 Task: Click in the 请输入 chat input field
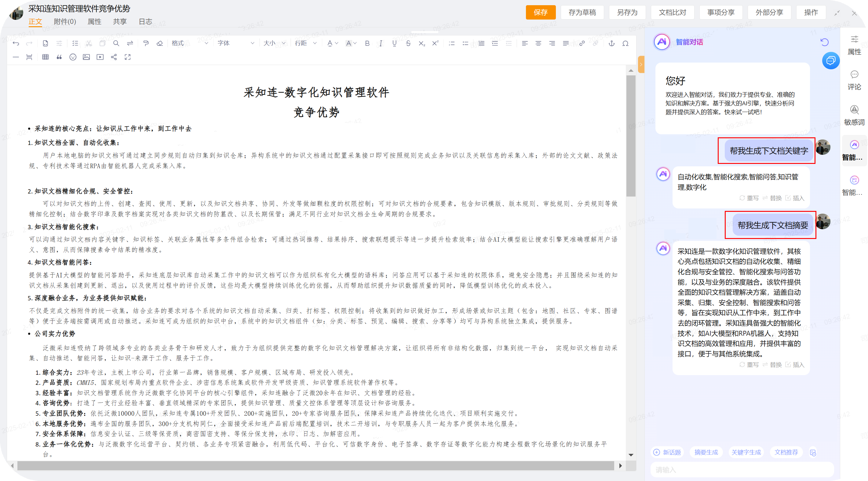pos(742,470)
